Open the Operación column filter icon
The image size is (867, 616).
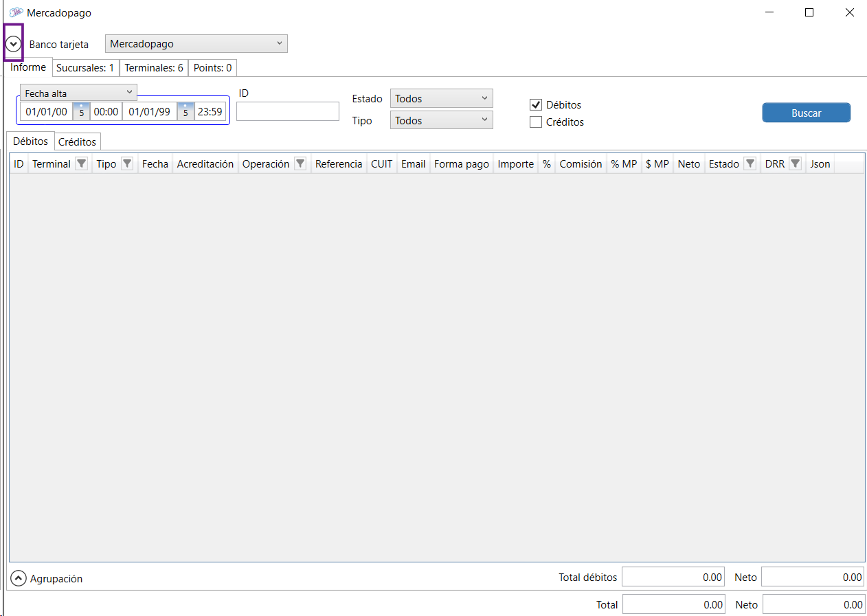pyautogui.click(x=300, y=164)
